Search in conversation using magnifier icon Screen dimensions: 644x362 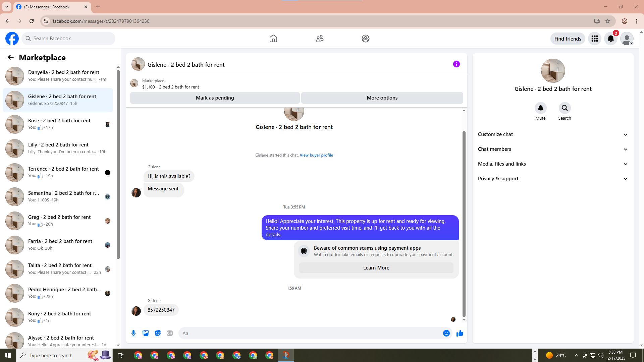[565, 108]
